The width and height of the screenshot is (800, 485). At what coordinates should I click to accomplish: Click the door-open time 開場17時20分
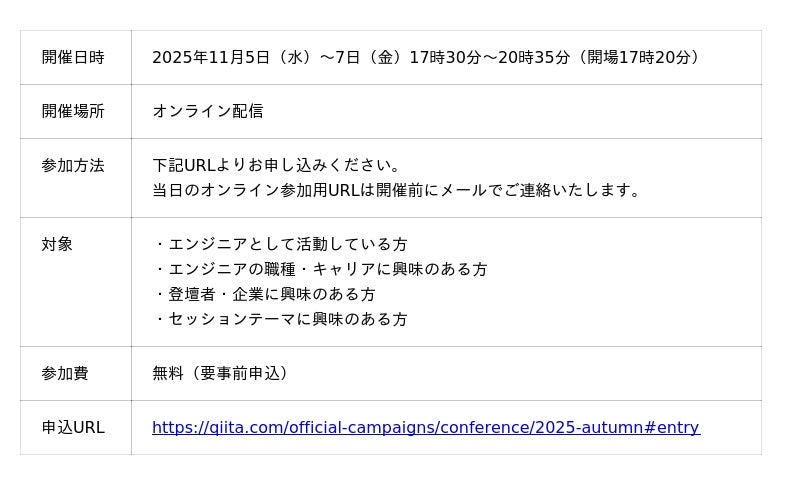click(x=640, y=58)
